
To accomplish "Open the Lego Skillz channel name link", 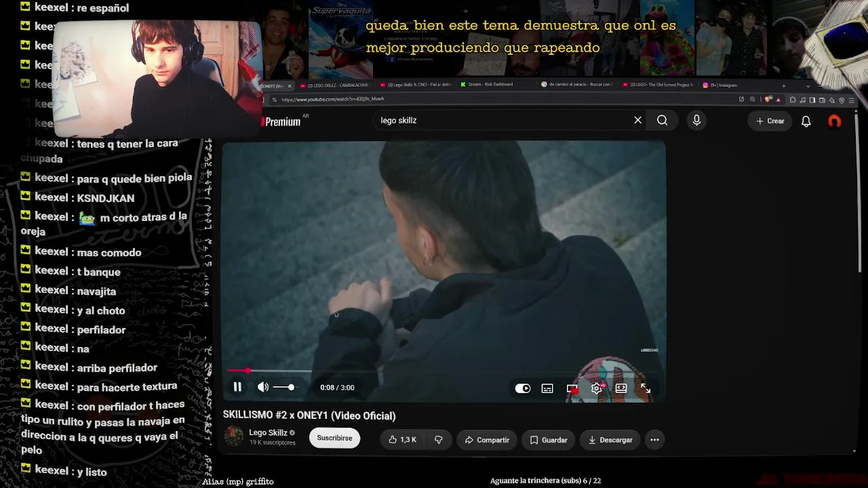I will (268, 432).
